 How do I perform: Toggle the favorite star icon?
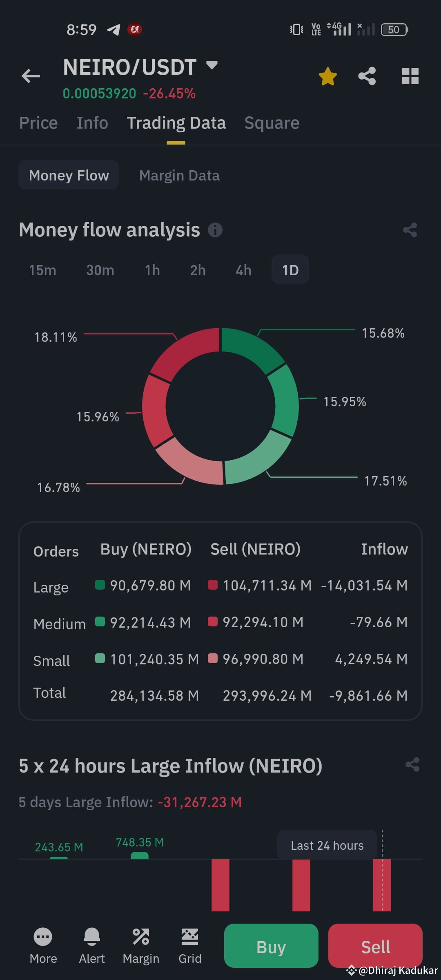327,76
